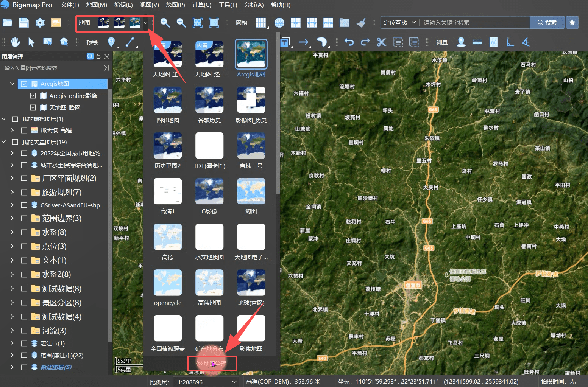Enable the 旅游规划(7) folder checkbox
Viewport: 588px width, 387px height.
pyautogui.click(x=24, y=193)
